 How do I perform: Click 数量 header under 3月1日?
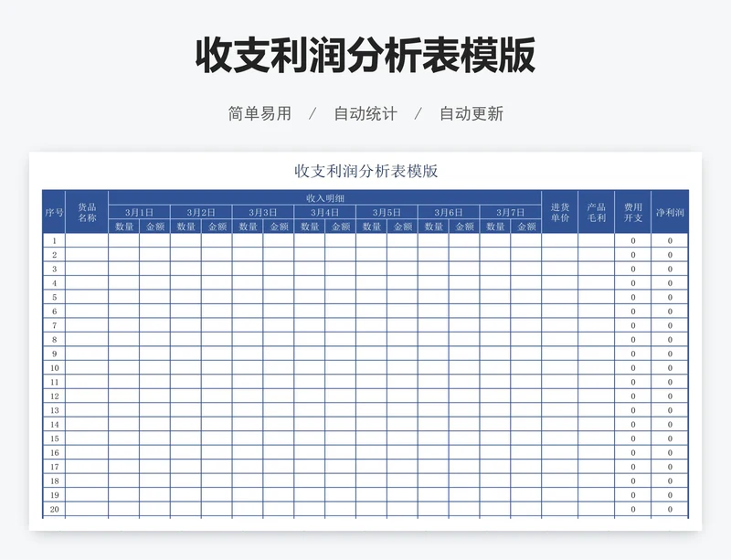pyautogui.click(x=124, y=227)
